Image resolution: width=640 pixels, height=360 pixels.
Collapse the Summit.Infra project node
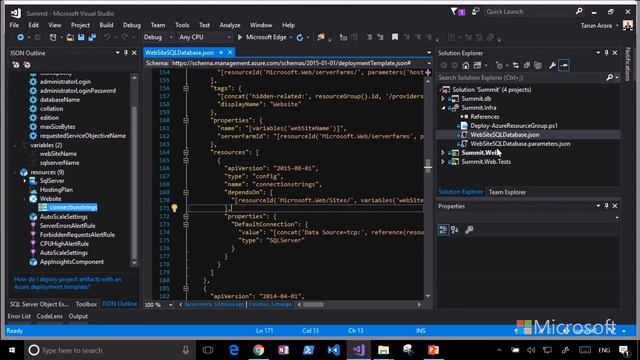coord(443,108)
